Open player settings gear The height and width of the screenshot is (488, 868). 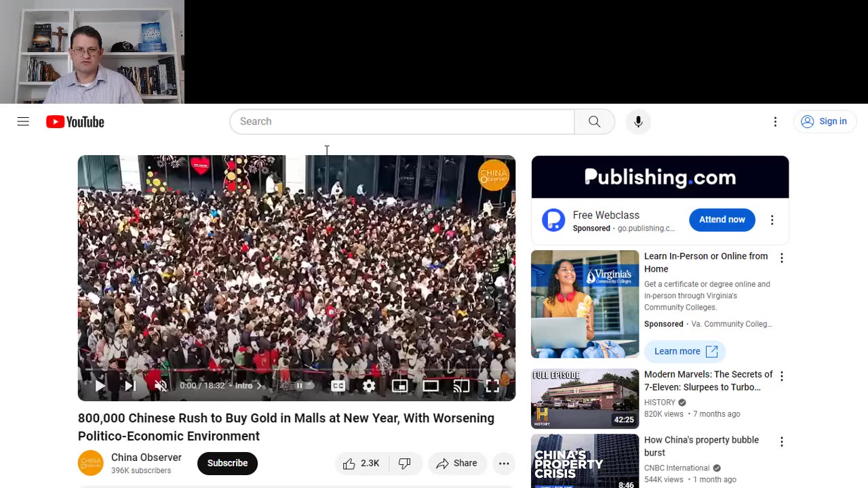point(369,386)
